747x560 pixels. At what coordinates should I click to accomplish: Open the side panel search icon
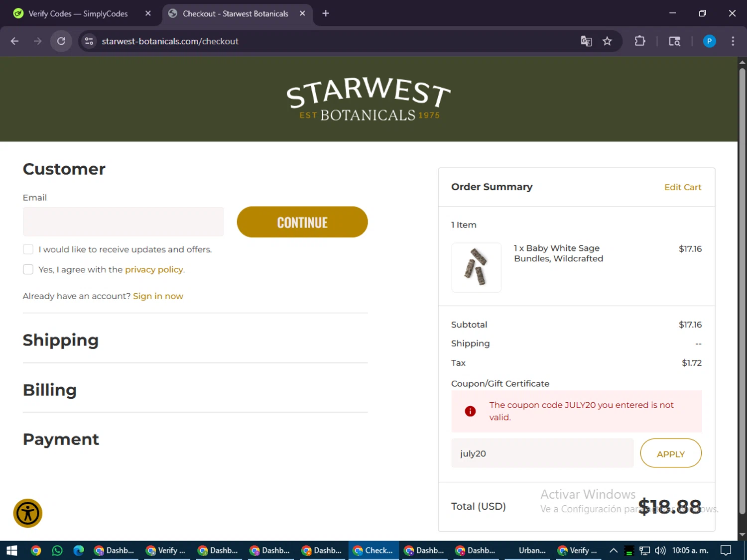point(674,41)
